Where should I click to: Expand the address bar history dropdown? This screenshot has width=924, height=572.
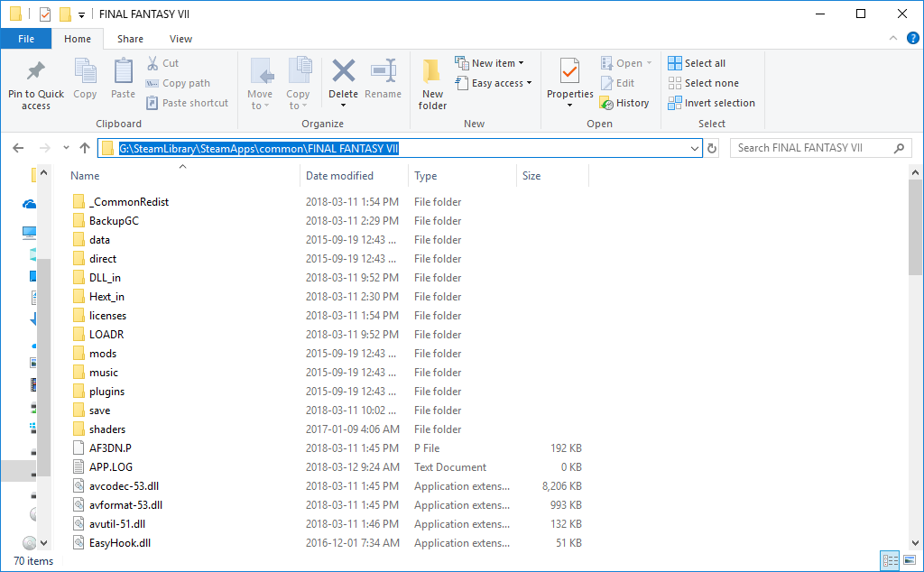point(695,149)
